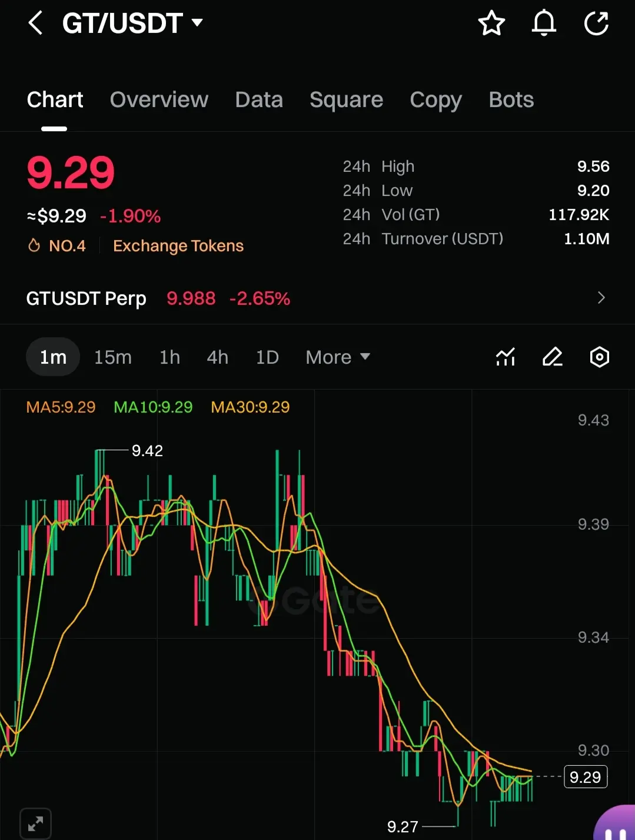
Task: Select the 1D timeframe
Action: click(267, 357)
